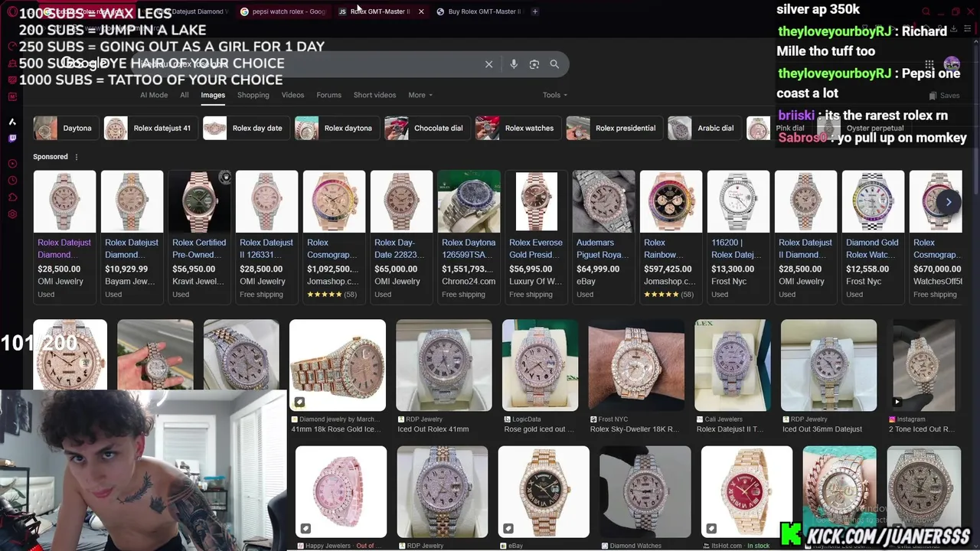This screenshot has width=980, height=551.
Task: Select the Chocolate dial chip
Action: click(x=426, y=129)
